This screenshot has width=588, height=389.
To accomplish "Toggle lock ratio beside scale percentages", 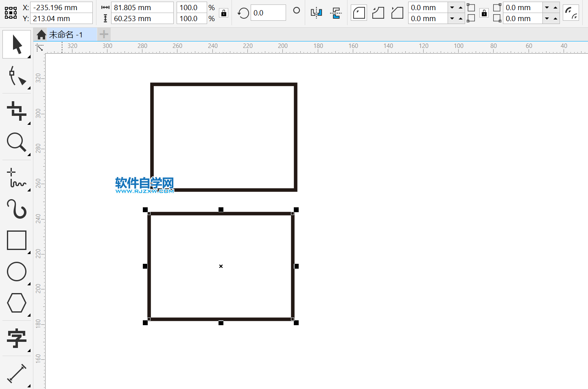I will tap(224, 13).
